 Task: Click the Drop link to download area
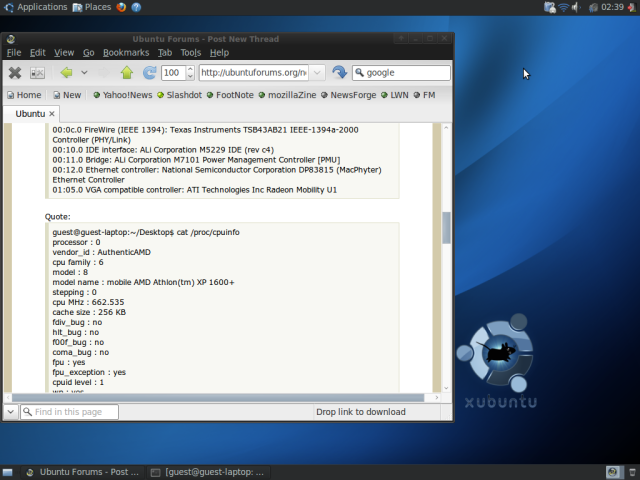pyautogui.click(x=361, y=412)
